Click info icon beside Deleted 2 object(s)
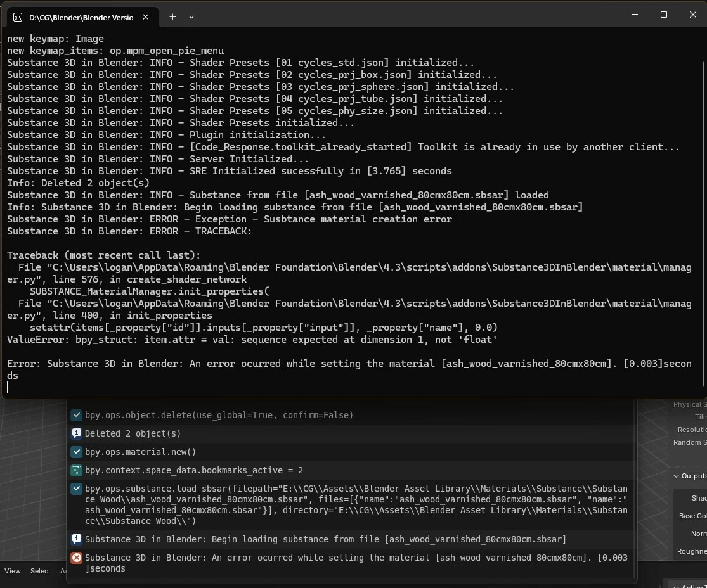This screenshot has width=707, height=588. [77, 433]
